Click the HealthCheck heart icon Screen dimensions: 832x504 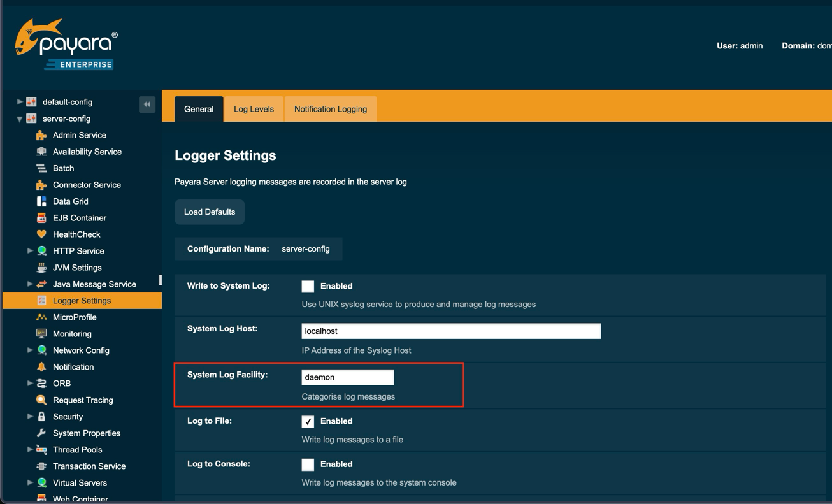41,234
